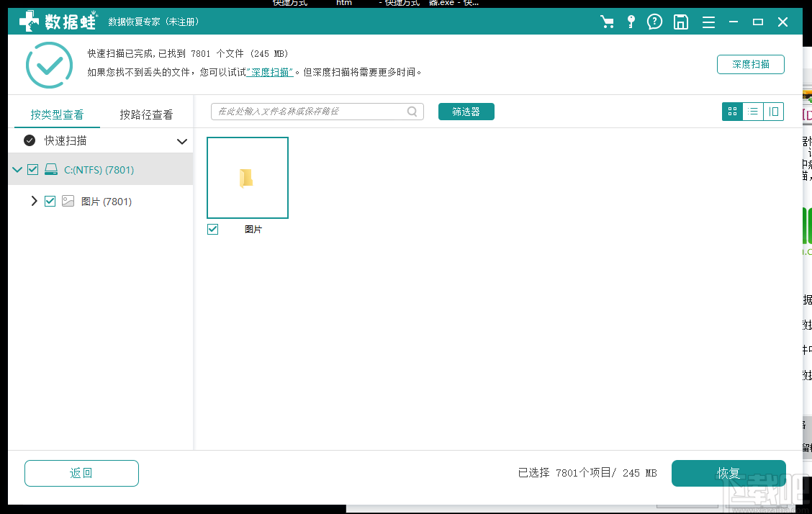Select the 图片 folder thumbnail

tap(248, 178)
